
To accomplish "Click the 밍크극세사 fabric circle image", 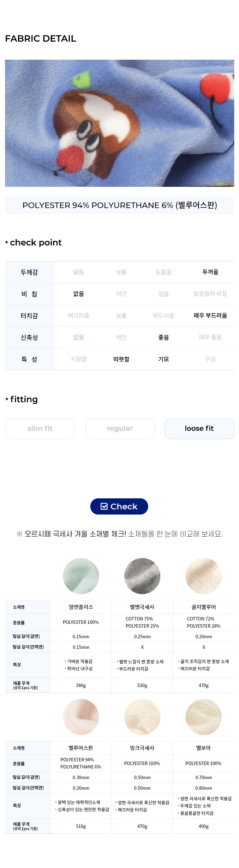I will (142, 716).
